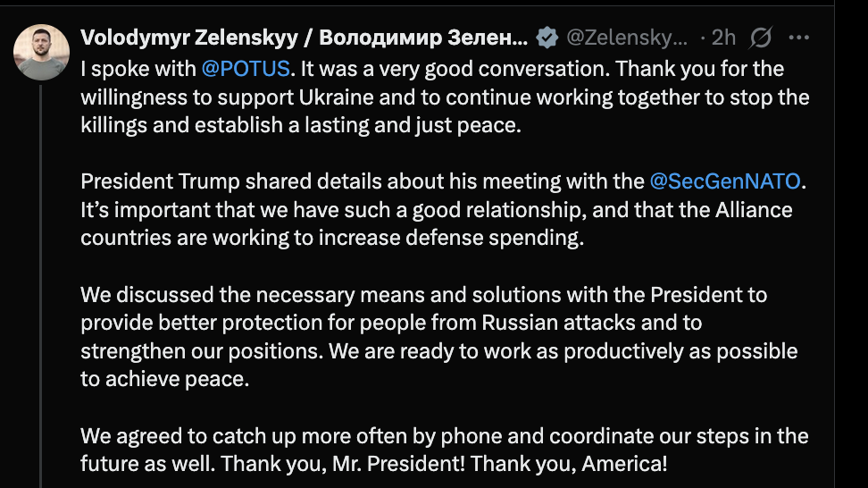Screen dimensions: 868x488
Task: Open Zelenskyy's profile picture avatar
Action: [x=42, y=53]
